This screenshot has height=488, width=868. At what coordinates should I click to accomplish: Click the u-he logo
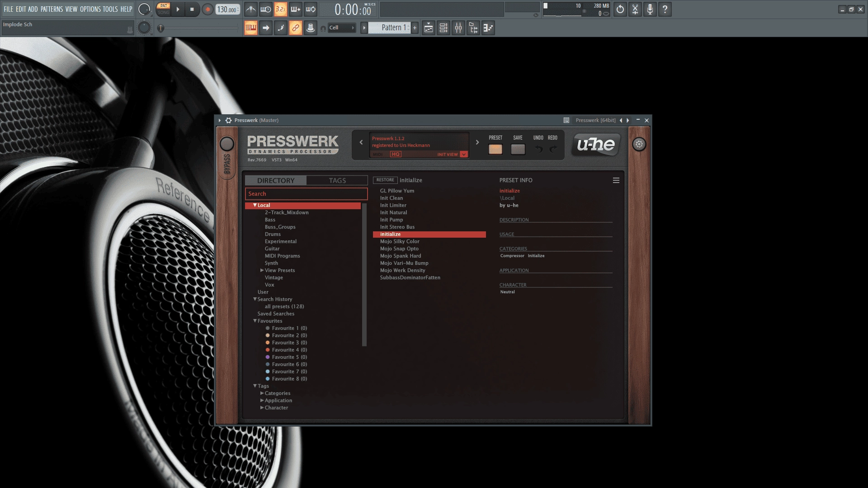596,145
